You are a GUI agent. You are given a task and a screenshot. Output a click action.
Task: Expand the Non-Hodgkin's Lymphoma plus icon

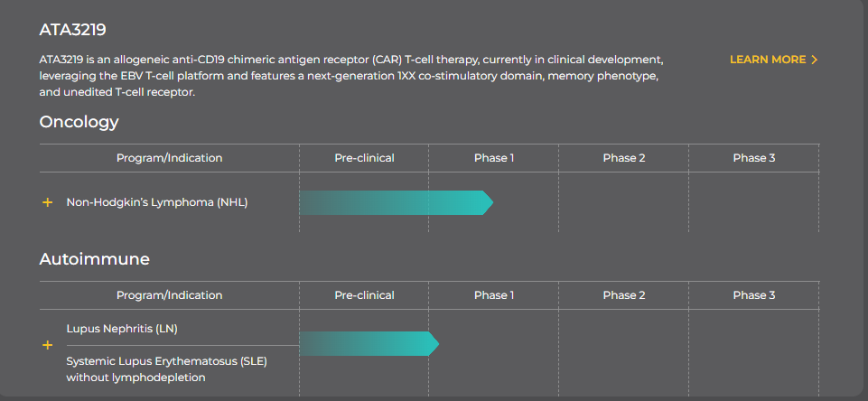(48, 202)
